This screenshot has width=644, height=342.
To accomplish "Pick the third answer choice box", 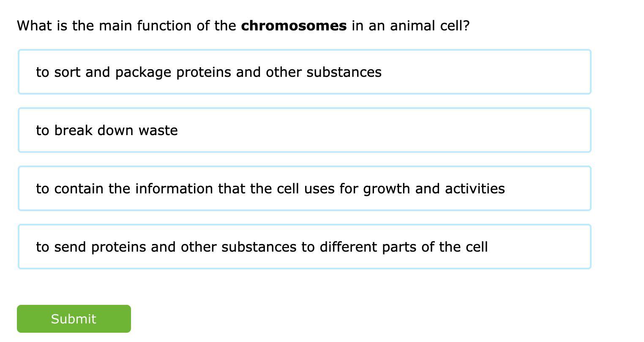I will 304,189.
